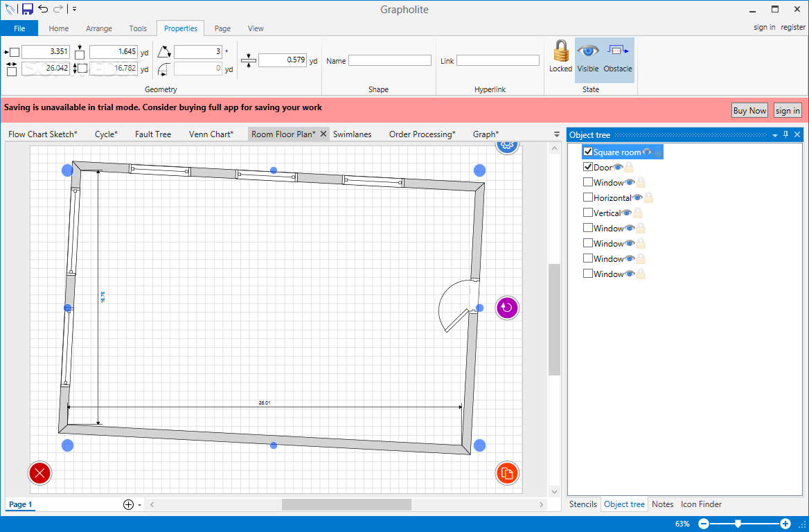Switch to the Stencils panel tab
Image resolution: width=809 pixels, height=532 pixels.
coord(583,504)
